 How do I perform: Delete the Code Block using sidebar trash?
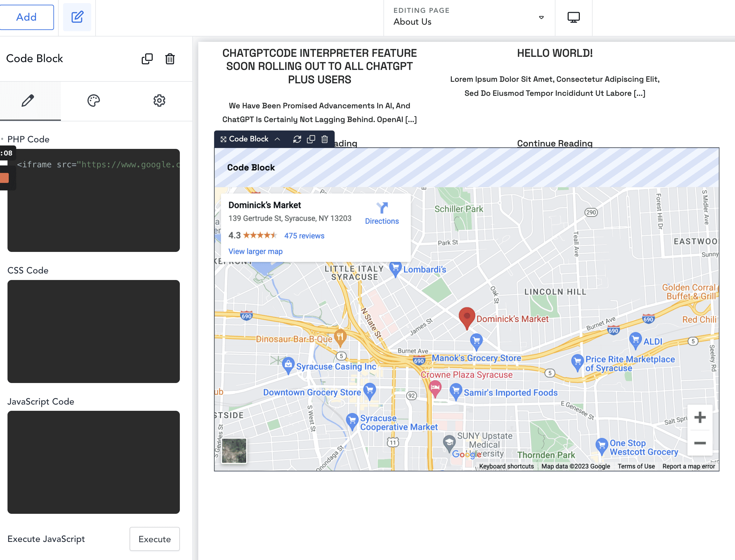tap(170, 59)
